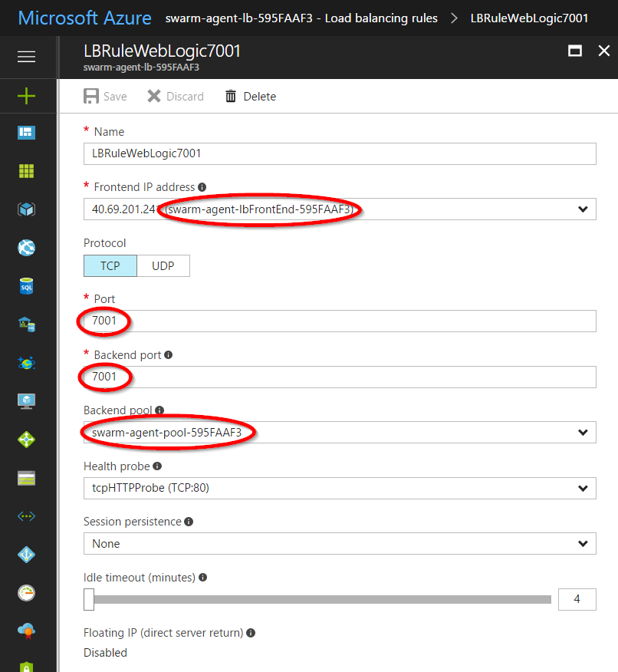Select the TCP protocol option
Image resolution: width=618 pixels, height=672 pixels.
[x=110, y=265]
